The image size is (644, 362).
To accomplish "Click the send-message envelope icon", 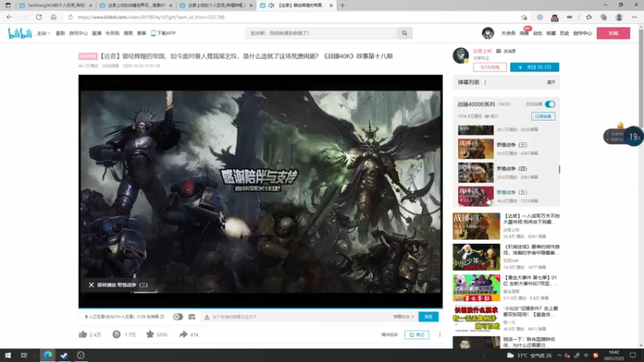I will click(498, 51).
